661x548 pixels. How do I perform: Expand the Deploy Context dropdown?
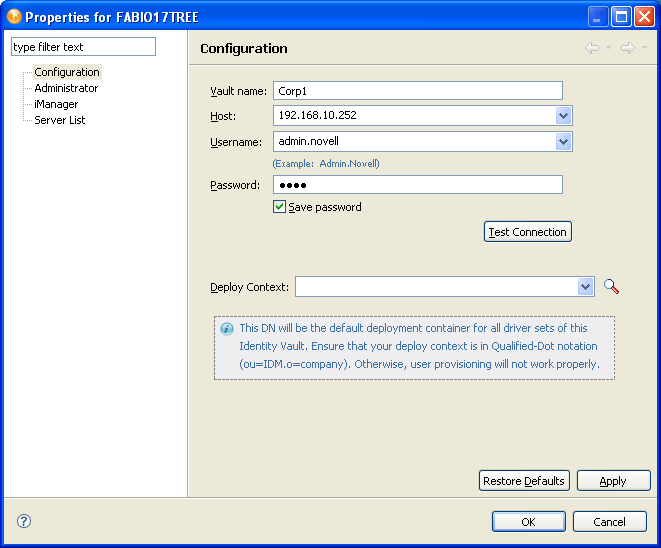586,287
